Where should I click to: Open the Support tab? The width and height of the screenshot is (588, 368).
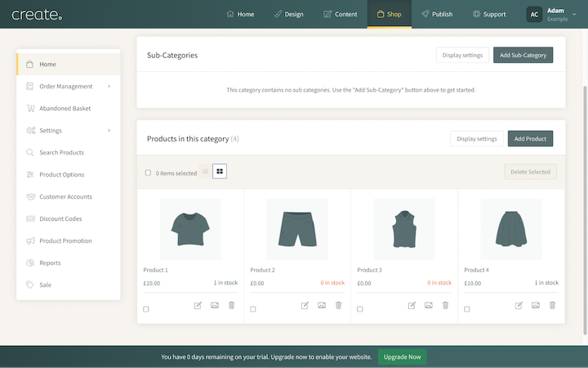pyautogui.click(x=489, y=14)
